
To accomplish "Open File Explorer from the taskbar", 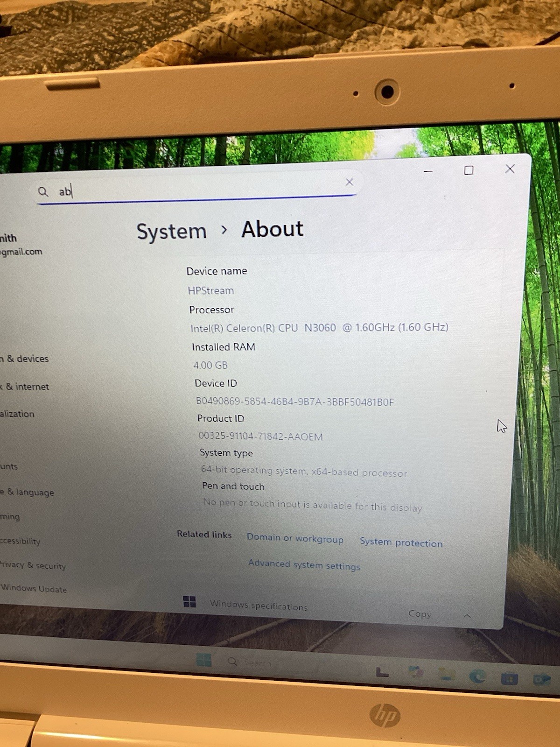I will [x=446, y=675].
